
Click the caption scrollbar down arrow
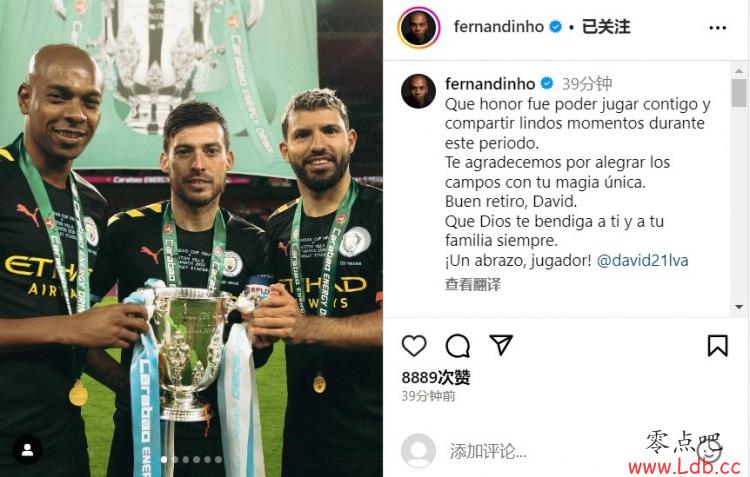pos(739,307)
